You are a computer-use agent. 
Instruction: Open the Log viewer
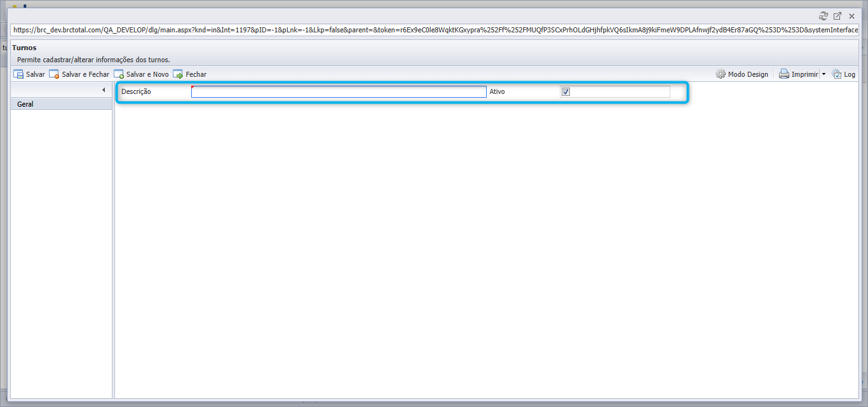tap(843, 74)
